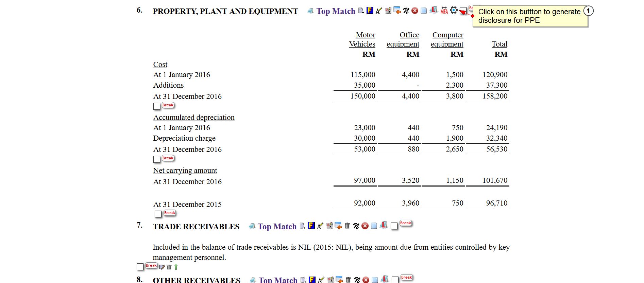Click the edit pencil icon below note 7 paragraph
644x283 pixels.
pos(162,267)
